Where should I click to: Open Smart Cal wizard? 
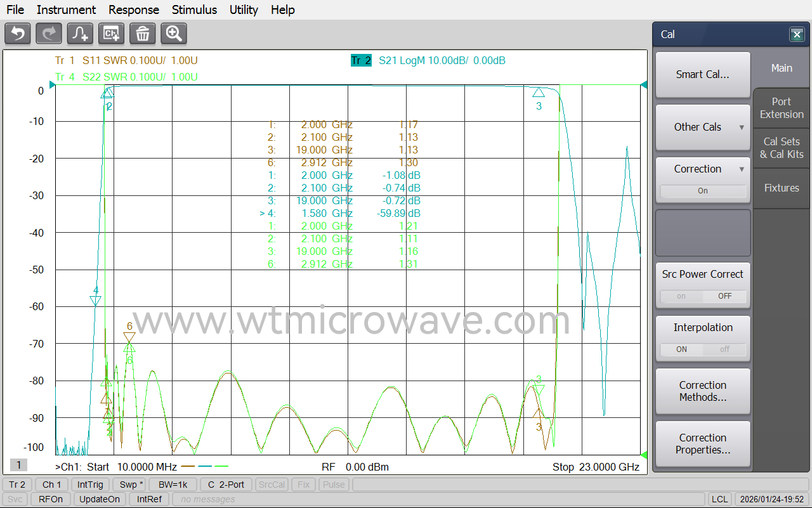pos(703,74)
